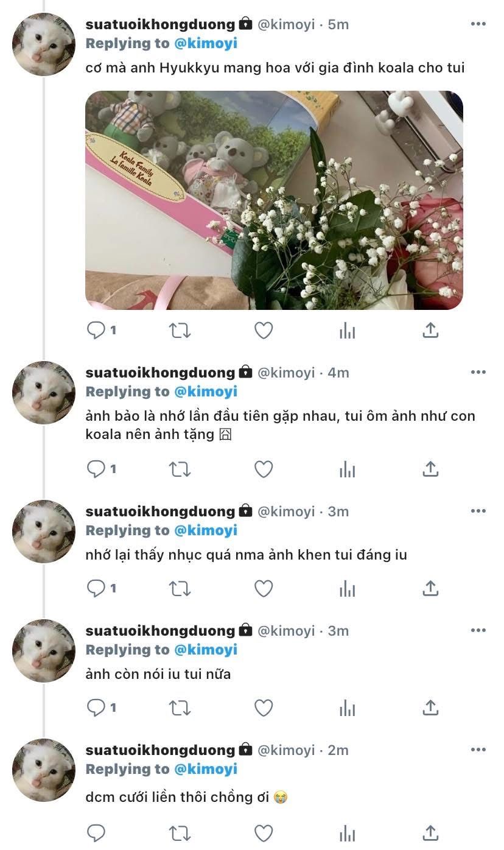Viewport: 504px width, 850px height.
Task: Retweet the 'nhớ lại thấy nhục quá' tweet
Action: [x=180, y=589]
